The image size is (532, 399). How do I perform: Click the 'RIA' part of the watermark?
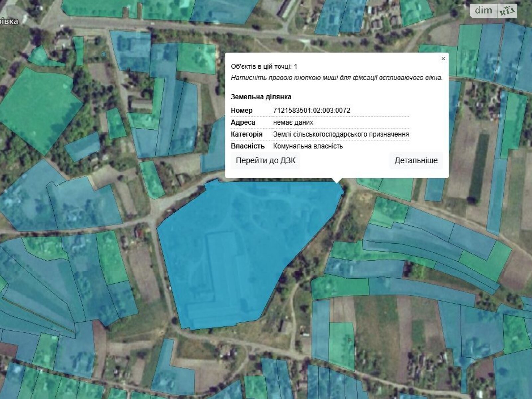click(507, 11)
